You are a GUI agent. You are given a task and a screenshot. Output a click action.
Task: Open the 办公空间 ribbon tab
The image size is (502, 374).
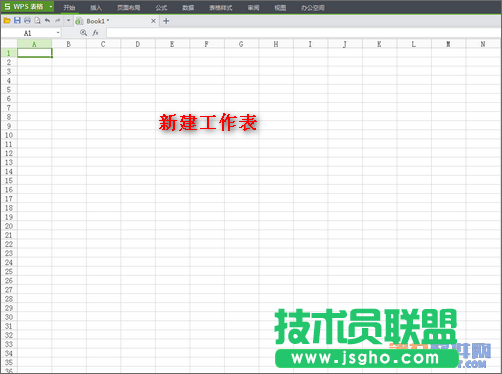pos(313,8)
